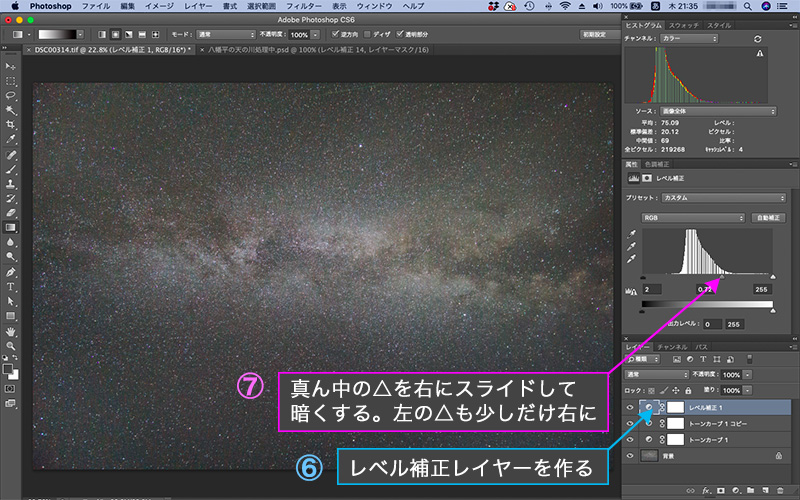
Task: Select the History Brush tool
Action: [x=10, y=198]
